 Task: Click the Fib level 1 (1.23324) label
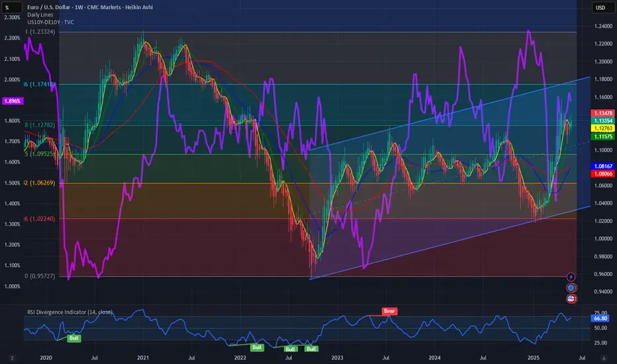[40, 32]
